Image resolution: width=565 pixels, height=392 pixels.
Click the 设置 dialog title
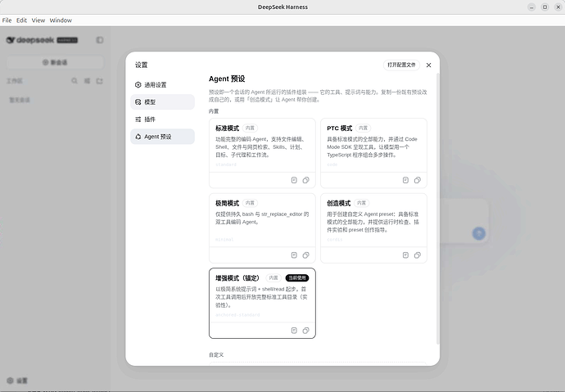coord(141,65)
